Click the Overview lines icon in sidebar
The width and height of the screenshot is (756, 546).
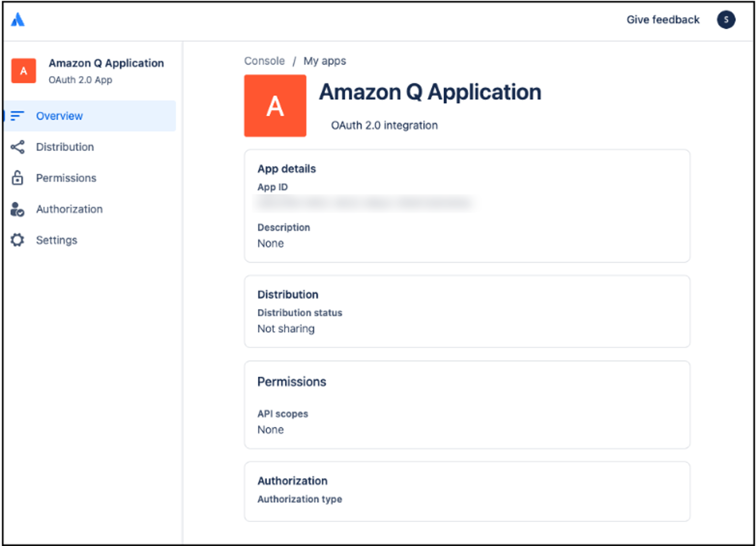click(17, 116)
